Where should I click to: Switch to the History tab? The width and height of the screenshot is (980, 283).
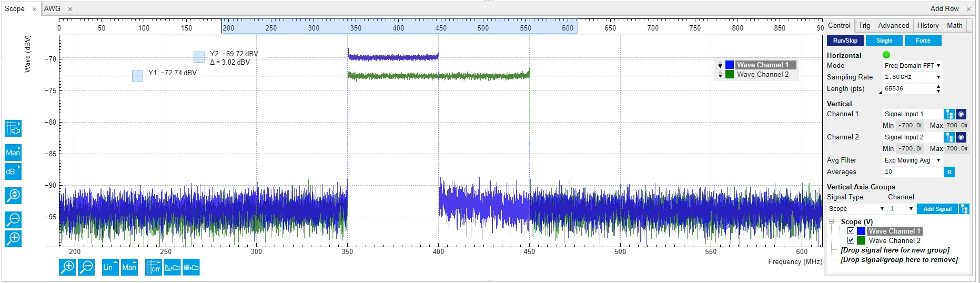(x=928, y=25)
